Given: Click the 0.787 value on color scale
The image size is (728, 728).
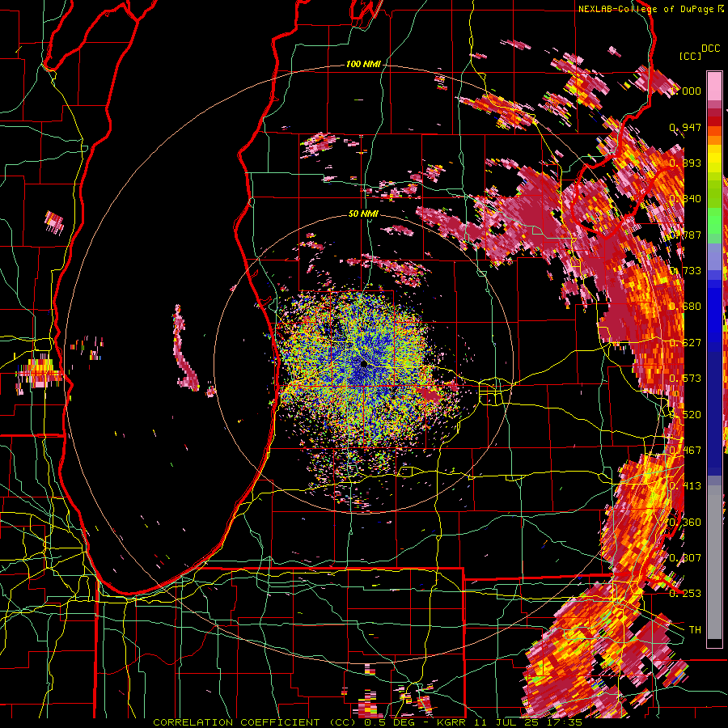Looking at the screenshot, I should (x=685, y=235).
